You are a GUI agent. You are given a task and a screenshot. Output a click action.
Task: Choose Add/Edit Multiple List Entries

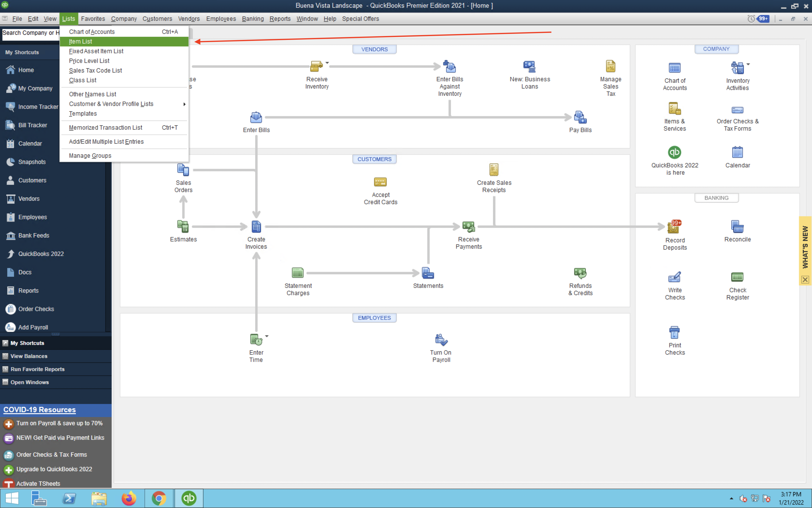click(124, 142)
